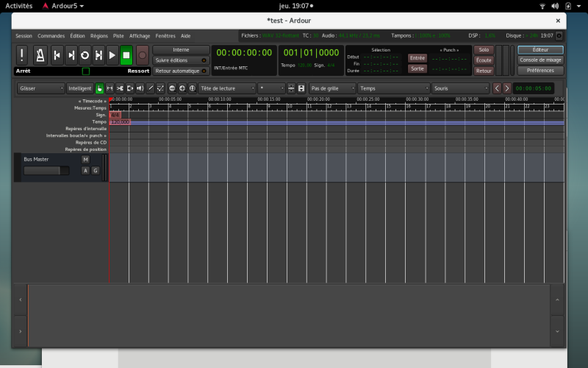The height and width of the screenshot is (368, 588).
Task: Open the system menu arrow in top bar
Action: click(x=578, y=6)
